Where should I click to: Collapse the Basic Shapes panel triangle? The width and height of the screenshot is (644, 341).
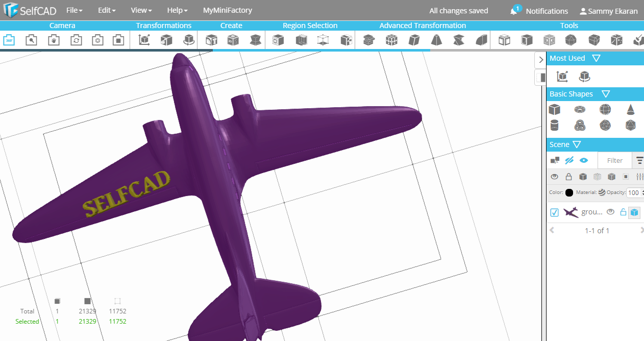(x=606, y=94)
